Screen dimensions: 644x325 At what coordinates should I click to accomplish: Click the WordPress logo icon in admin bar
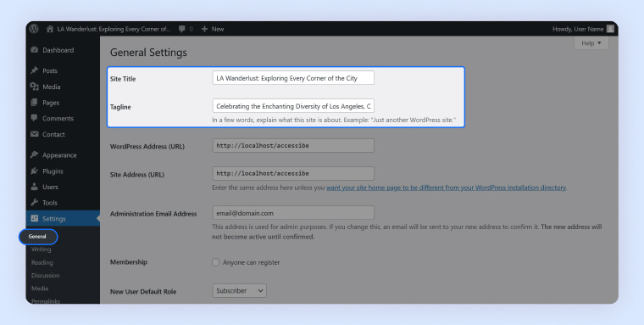(x=34, y=29)
